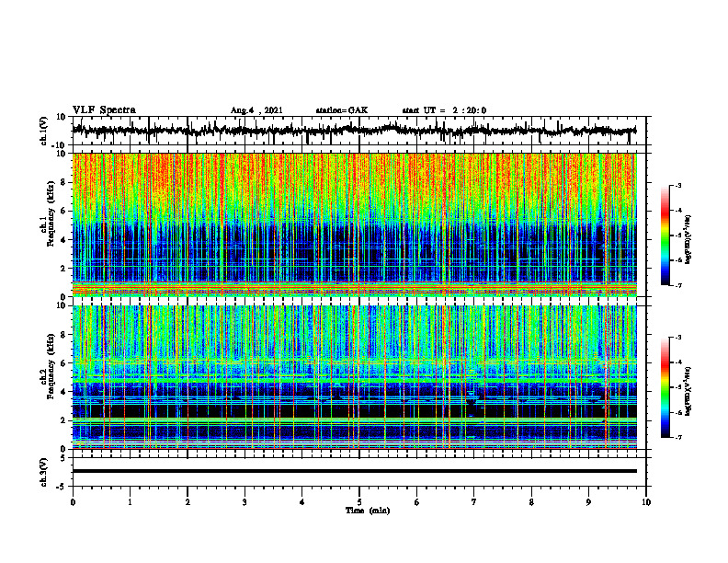The image size is (728, 563).
Task: Click the "-7" label on ch.1 color bar
Action: coord(677,285)
